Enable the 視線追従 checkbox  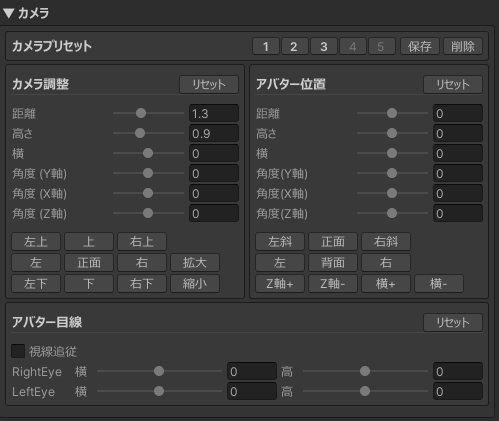point(18,351)
